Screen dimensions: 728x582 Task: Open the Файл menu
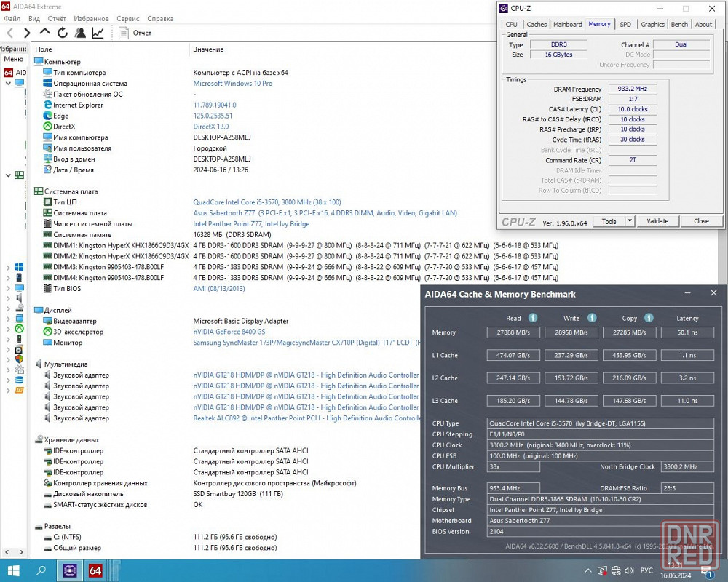[x=12, y=19]
